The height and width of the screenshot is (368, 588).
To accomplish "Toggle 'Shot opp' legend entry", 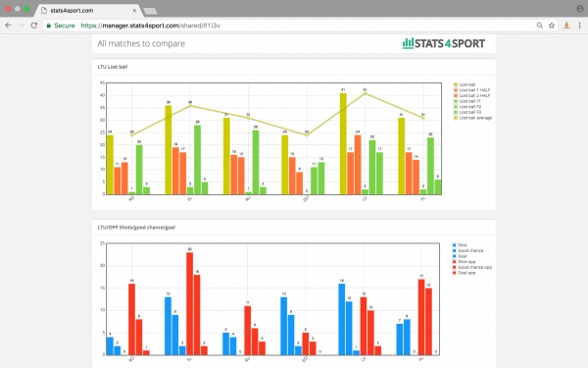I will tap(464, 262).
